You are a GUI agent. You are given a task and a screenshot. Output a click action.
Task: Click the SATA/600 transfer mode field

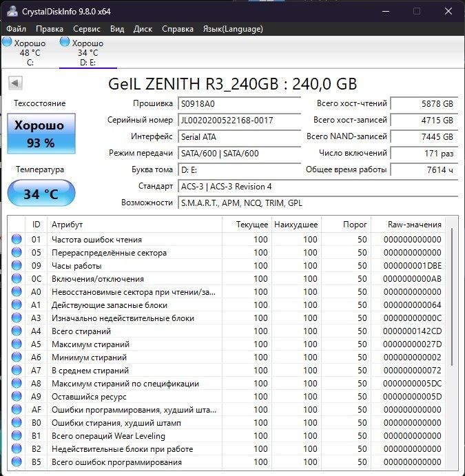239,154
